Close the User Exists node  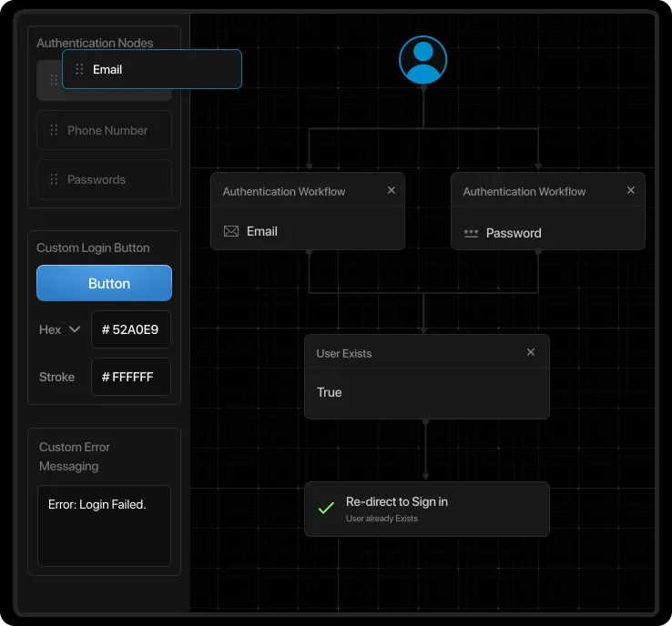coord(531,353)
